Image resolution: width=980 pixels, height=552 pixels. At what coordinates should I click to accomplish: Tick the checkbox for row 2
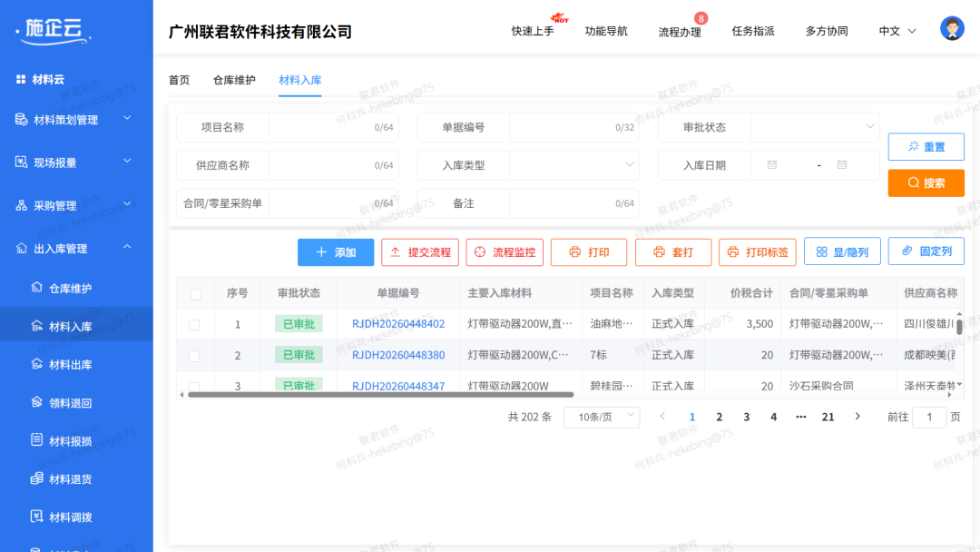coord(194,356)
